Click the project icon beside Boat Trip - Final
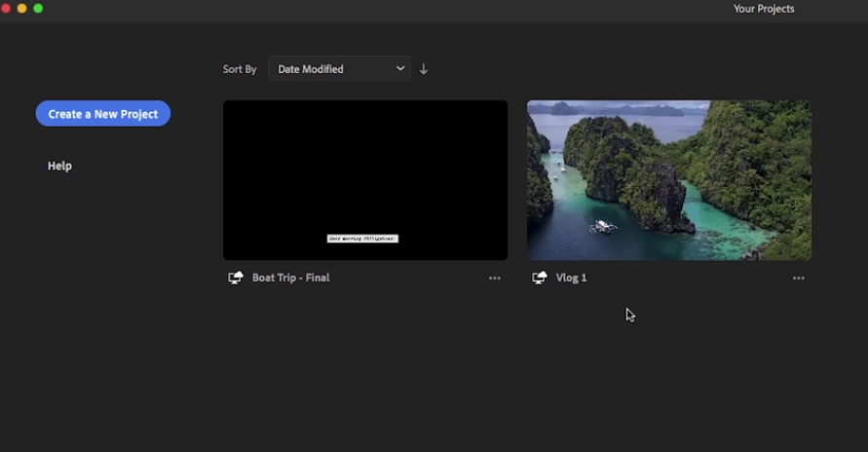 click(x=236, y=278)
